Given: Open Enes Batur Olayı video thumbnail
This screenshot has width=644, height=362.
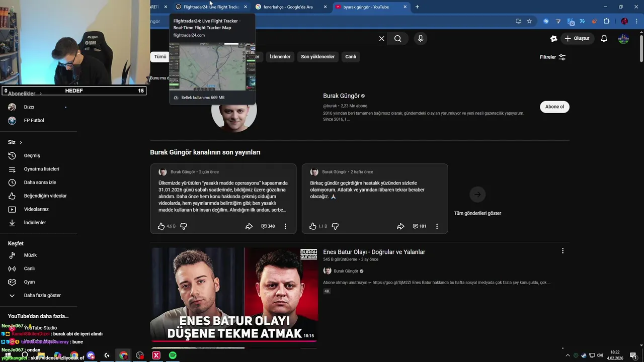Looking at the screenshot, I should 234,295.
